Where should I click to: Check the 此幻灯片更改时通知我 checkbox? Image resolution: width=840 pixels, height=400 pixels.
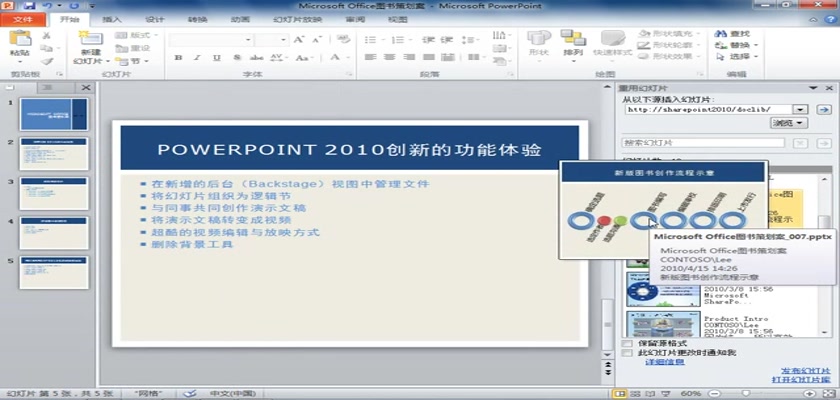(626, 353)
